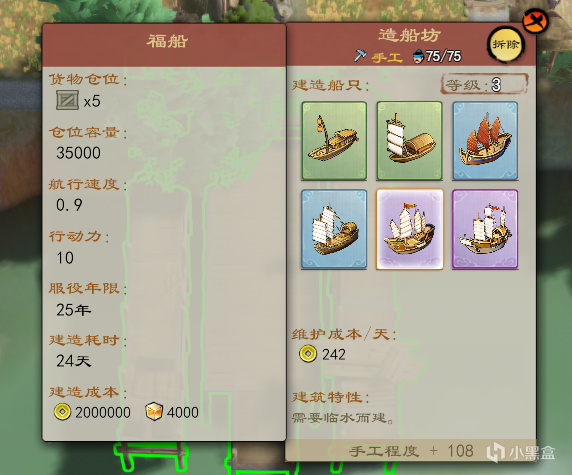Click the 手工 craft label
Viewport: 572px width, 475px height.
(x=387, y=57)
